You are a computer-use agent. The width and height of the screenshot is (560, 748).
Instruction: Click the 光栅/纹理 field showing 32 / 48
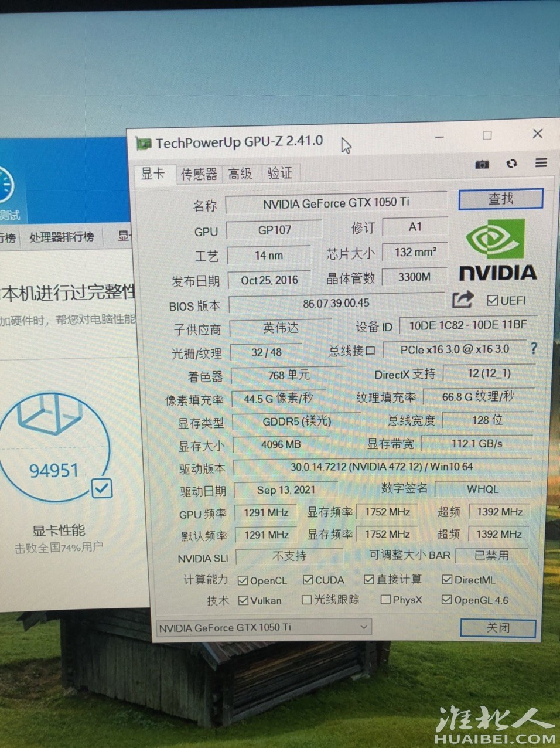coord(267,352)
